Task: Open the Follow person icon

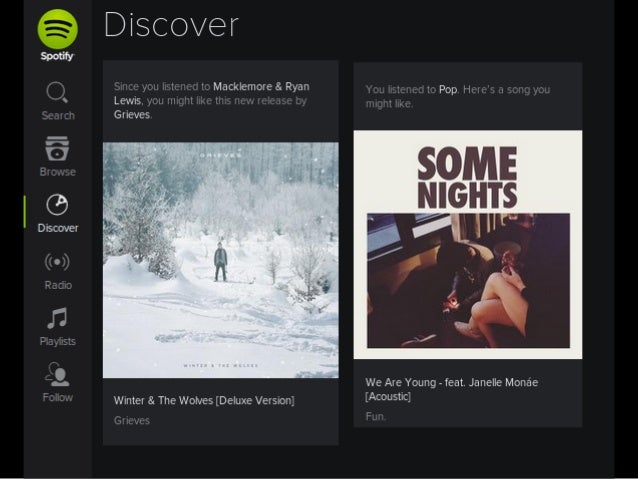Action: click(57, 374)
